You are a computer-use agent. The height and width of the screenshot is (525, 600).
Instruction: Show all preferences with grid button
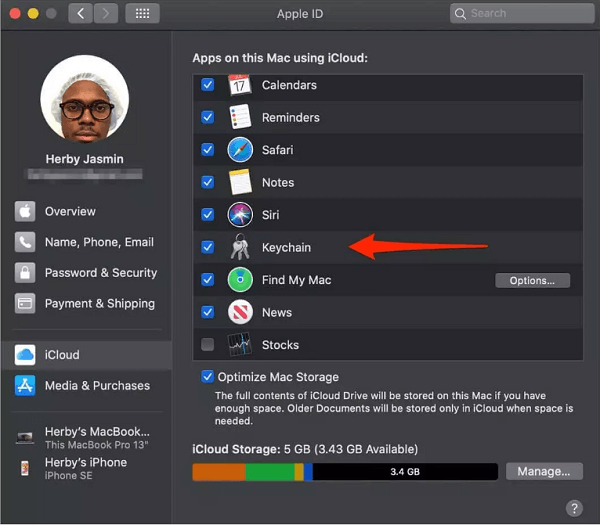142,14
